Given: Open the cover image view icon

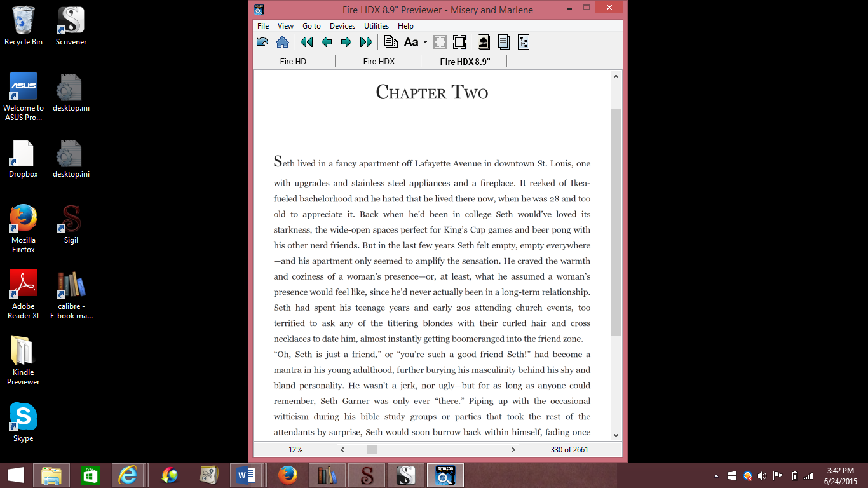Looking at the screenshot, I should [484, 42].
